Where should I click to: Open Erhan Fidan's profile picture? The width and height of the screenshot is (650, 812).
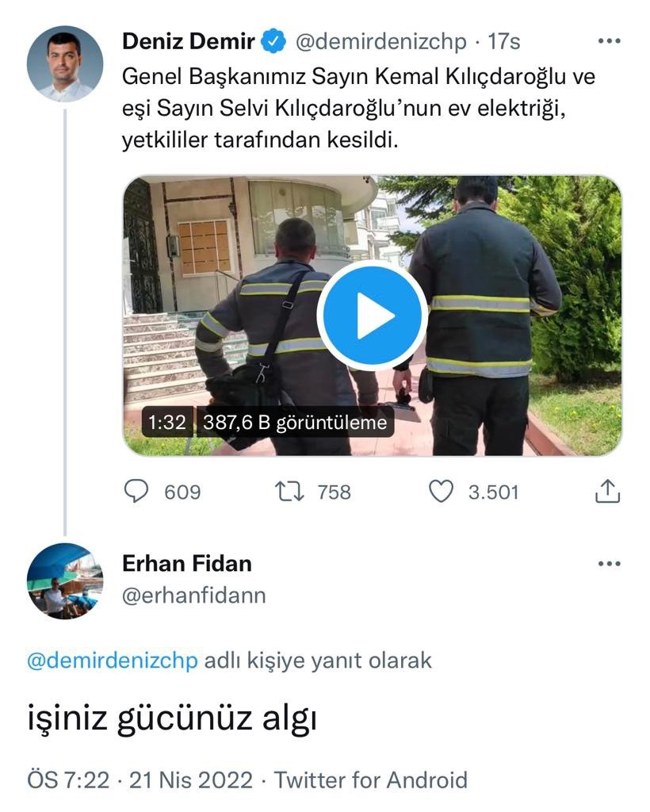point(65,580)
